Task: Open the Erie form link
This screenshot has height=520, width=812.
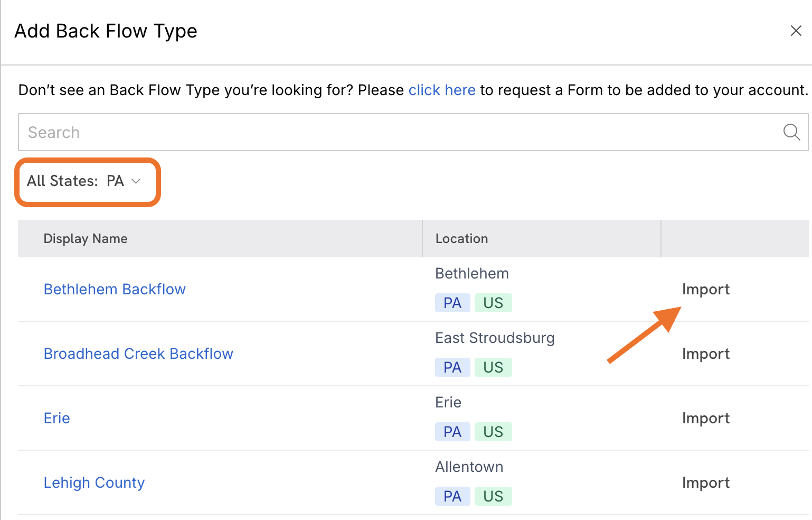Action: (x=56, y=419)
